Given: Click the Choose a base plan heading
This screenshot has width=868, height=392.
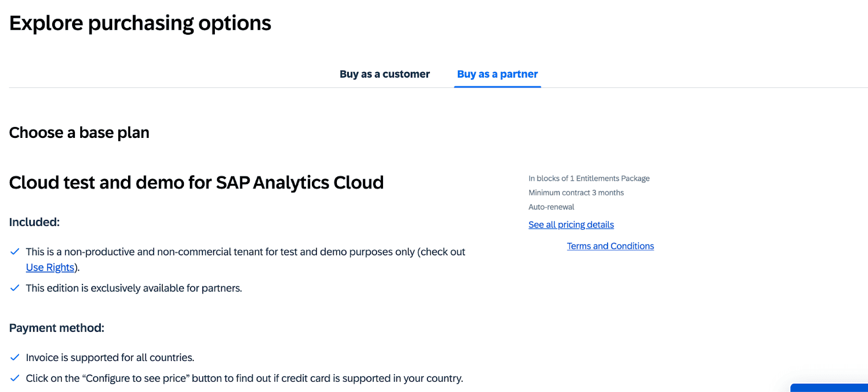Looking at the screenshot, I should click(x=79, y=132).
